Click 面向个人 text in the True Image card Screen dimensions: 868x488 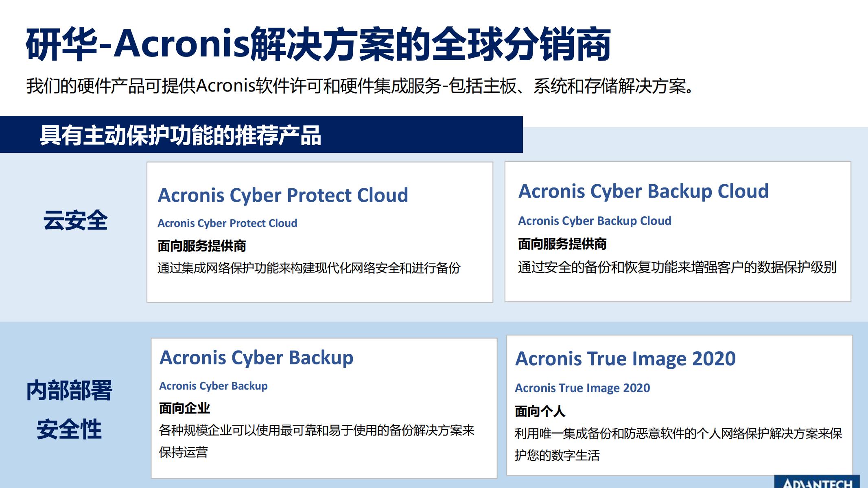(x=540, y=412)
